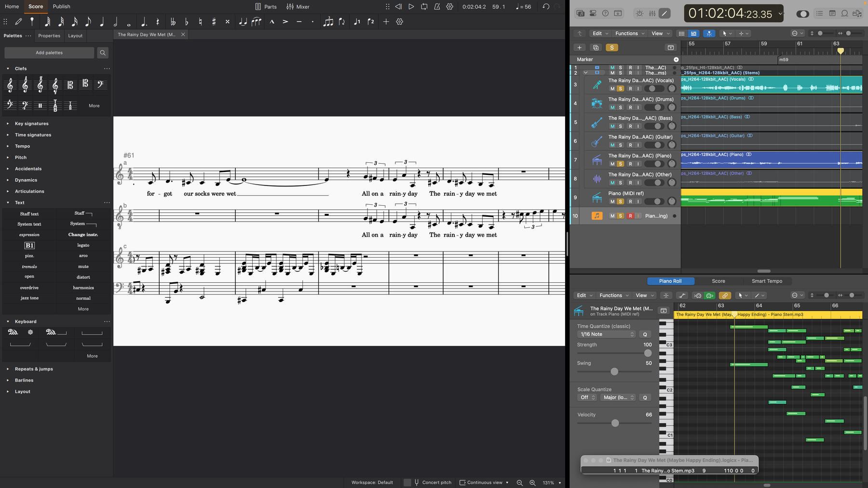Select the sharp accidental in note toolbar
The height and width of the screenshot is (488, 868).
(214, 22)
